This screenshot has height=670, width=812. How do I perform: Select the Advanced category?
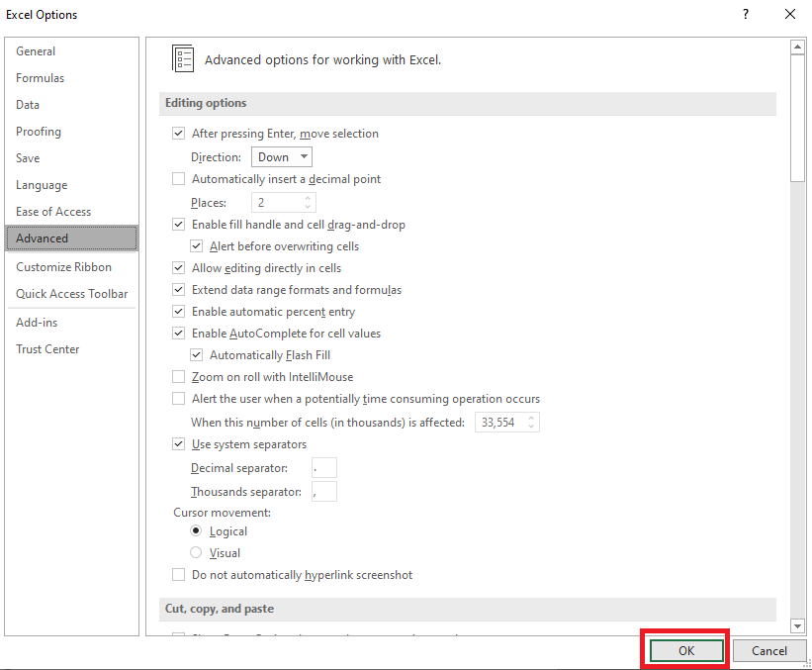click(x=71, y=239)
